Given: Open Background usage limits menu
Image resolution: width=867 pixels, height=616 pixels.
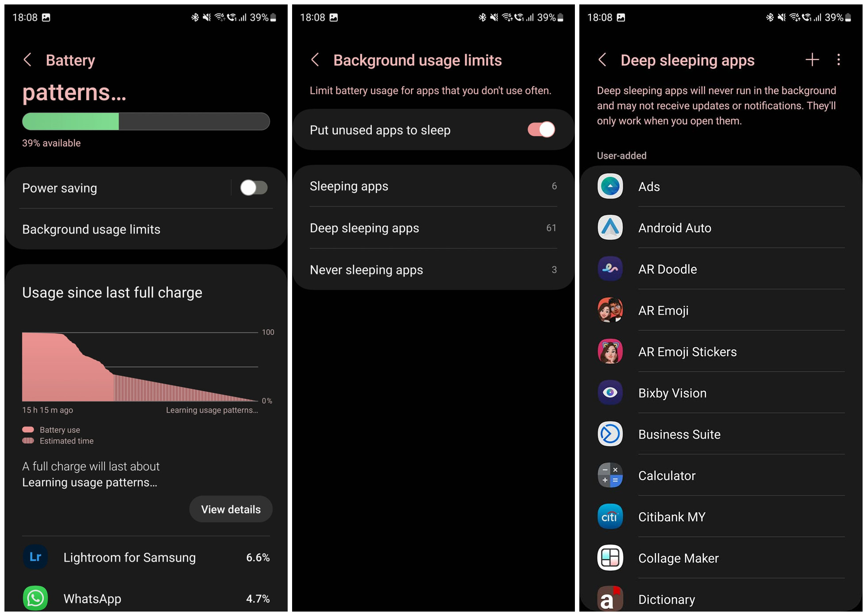Looking at the screenshot, I should tap(91, 229).
